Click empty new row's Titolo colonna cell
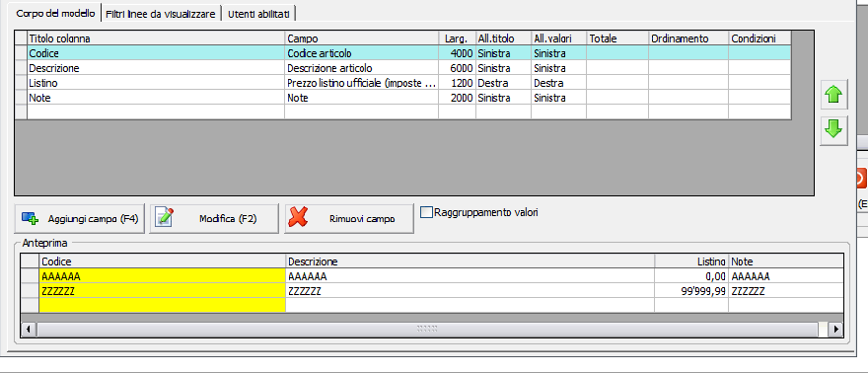The width and height of the screenshot is (868, 373). pyautogui.click(x=156, y=112)
